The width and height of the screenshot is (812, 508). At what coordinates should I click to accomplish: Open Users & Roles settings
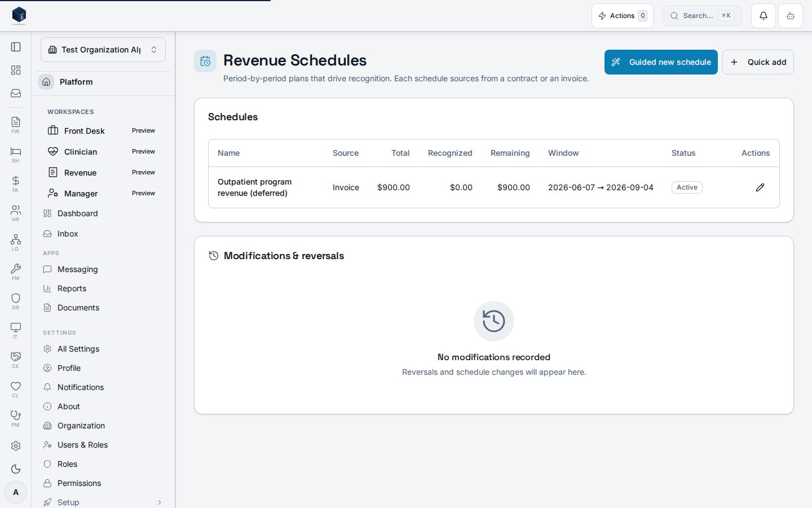pyautogui.click(x=103, y=445)
